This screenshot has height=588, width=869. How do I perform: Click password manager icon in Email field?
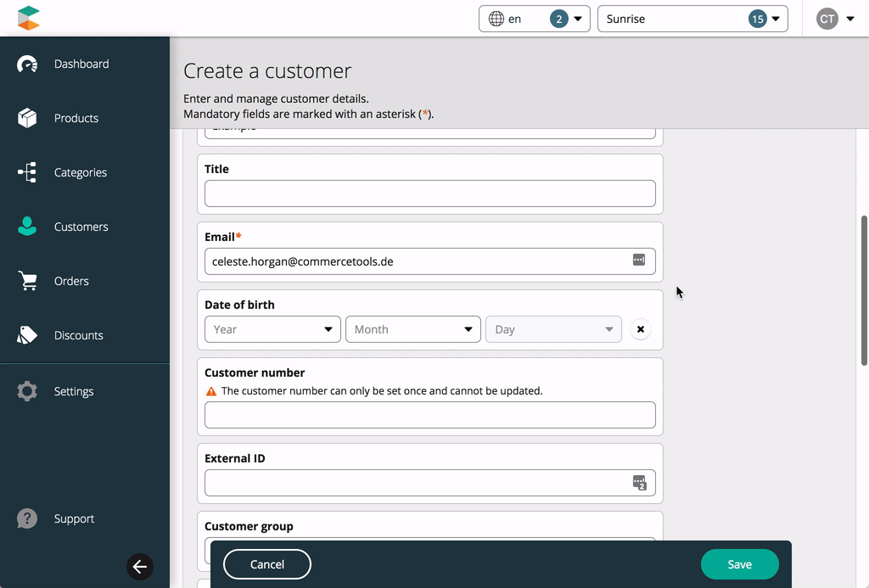click(639, 260)
